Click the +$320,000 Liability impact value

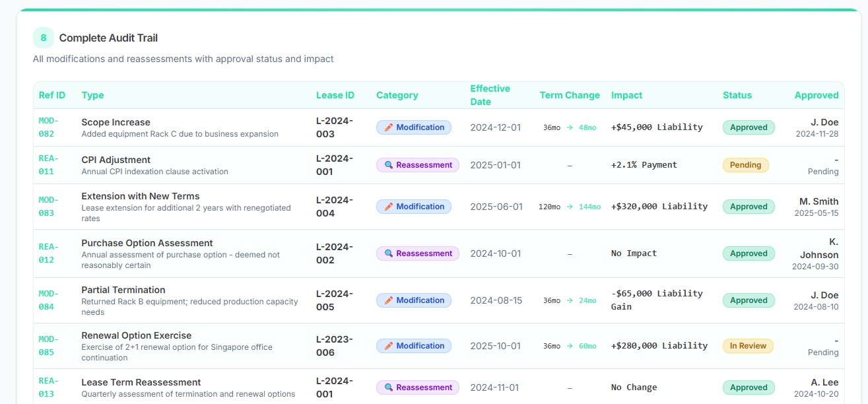tap(659, 206)
